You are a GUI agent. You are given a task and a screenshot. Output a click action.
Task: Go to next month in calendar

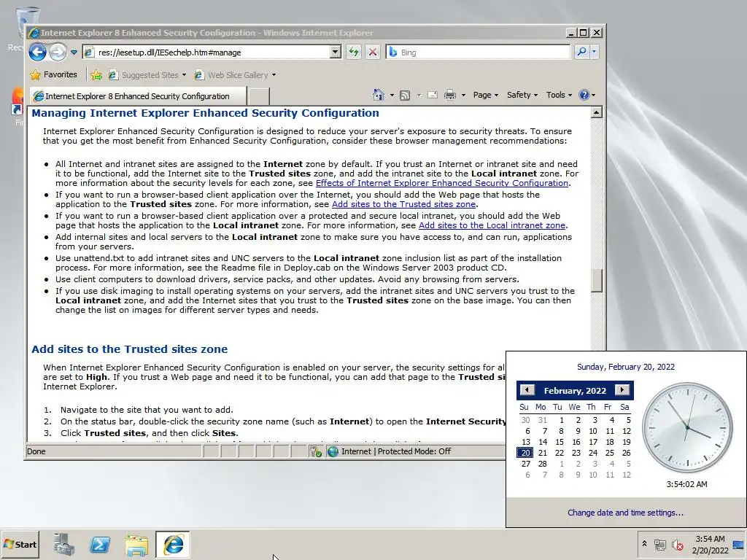click(622, 390)
